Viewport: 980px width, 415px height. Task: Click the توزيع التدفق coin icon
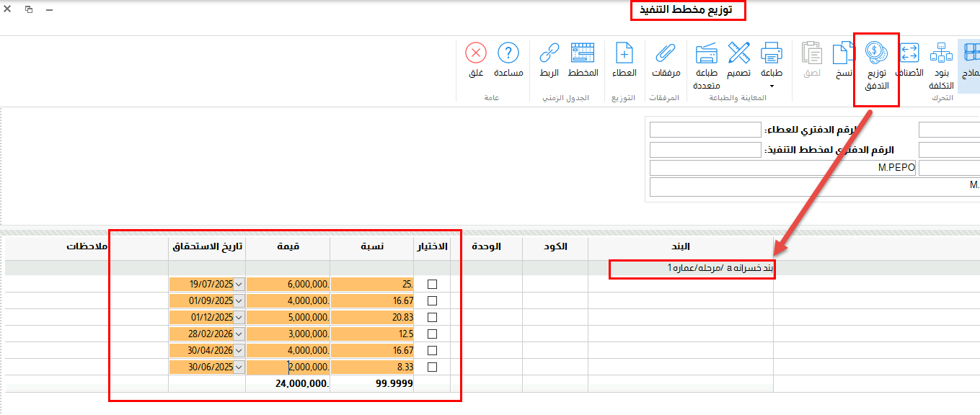coord(877,53)
